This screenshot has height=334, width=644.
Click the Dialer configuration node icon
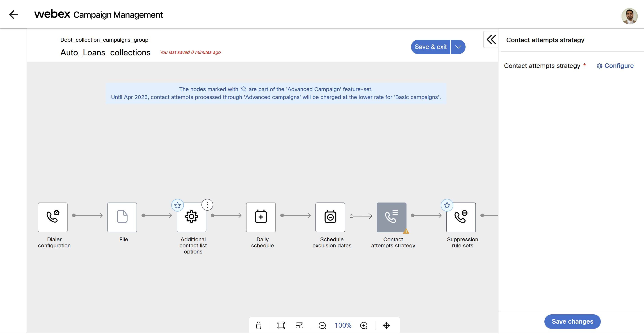coord(53,217)
